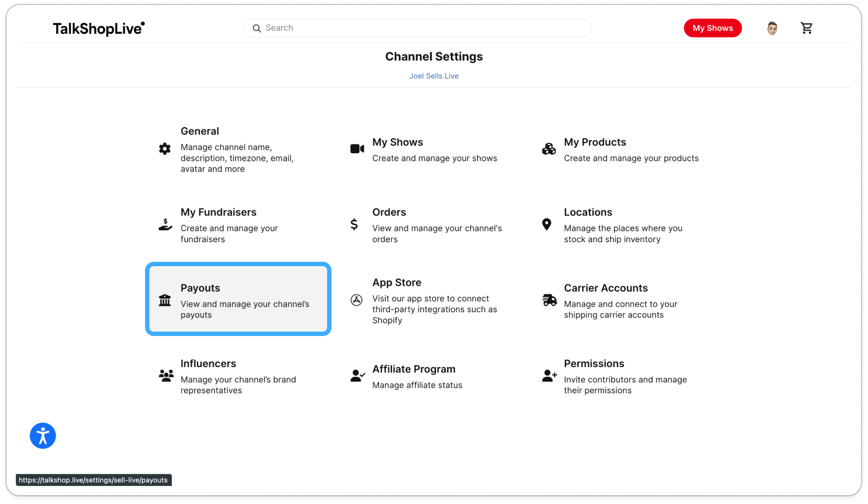Click the Permissions add-user icon

click(550, 375)
